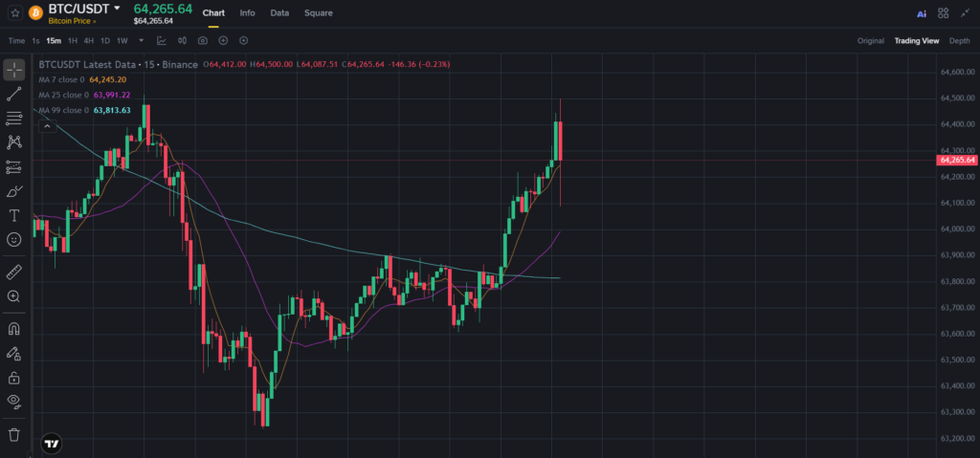980x458 pixels.
Task: Open more time intervals dropdown arrow
Action: (x=142, y=40)
